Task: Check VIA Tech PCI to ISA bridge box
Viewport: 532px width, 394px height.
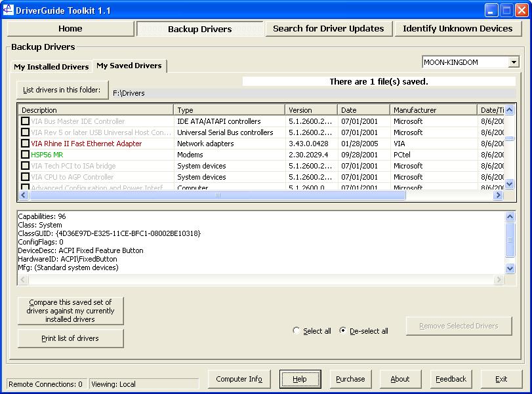Action: click(x=25, y=166)
